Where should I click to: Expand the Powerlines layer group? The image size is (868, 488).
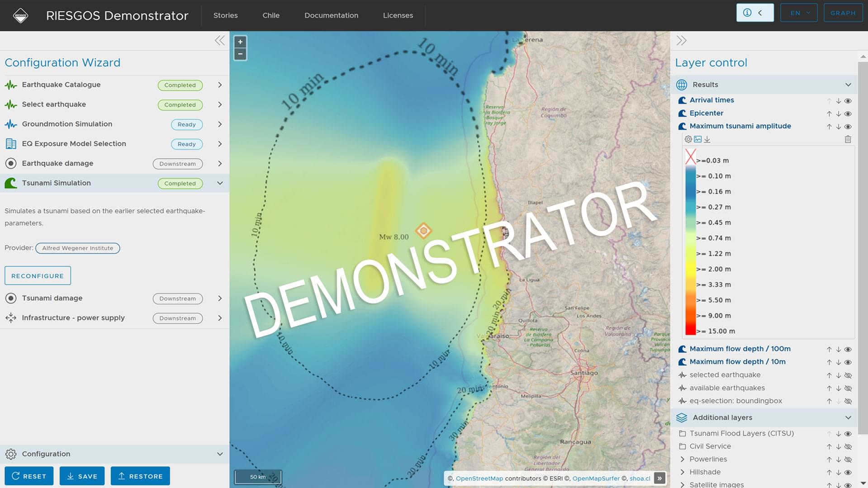pyautogui.click(x=682, y=460)
